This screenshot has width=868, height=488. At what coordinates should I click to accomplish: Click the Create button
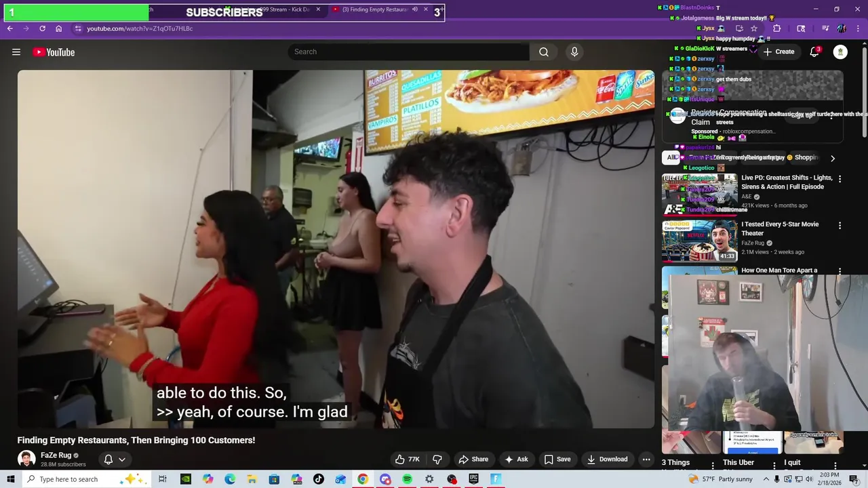pyautogui.click(x=778, y=52)
